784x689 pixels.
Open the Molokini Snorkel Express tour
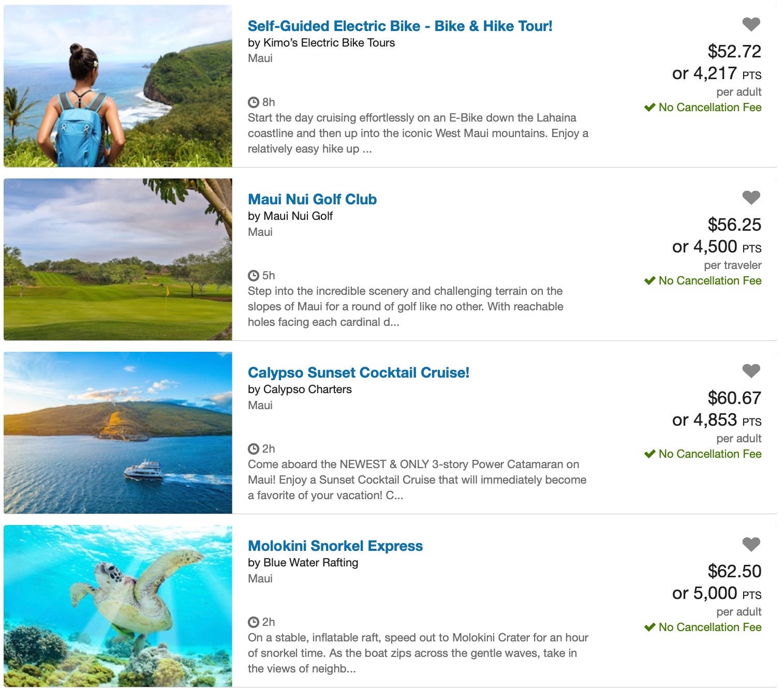(x=335, y=545)
